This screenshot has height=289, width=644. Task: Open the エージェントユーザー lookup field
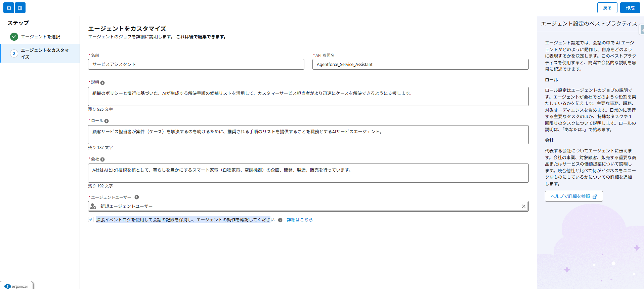(302, 206)
